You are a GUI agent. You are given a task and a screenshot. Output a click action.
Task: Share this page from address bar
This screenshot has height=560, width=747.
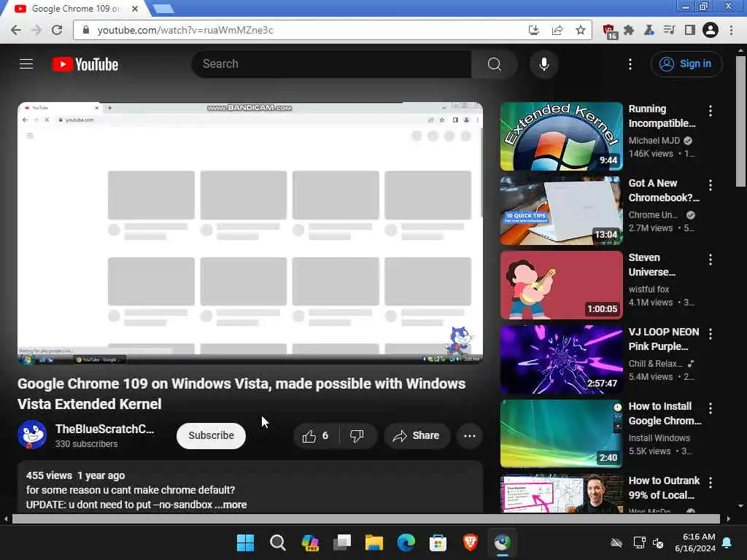(557, 30)
